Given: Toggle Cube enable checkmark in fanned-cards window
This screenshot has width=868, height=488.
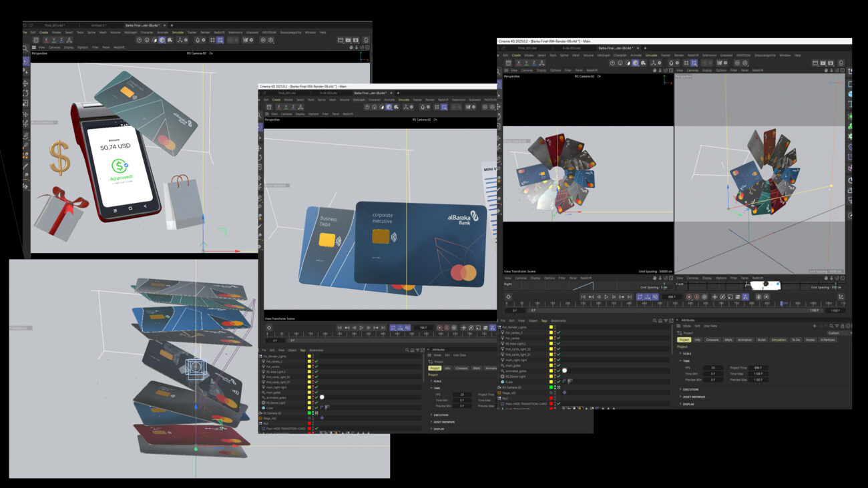Looking at the screenshot, I should 558,382.
